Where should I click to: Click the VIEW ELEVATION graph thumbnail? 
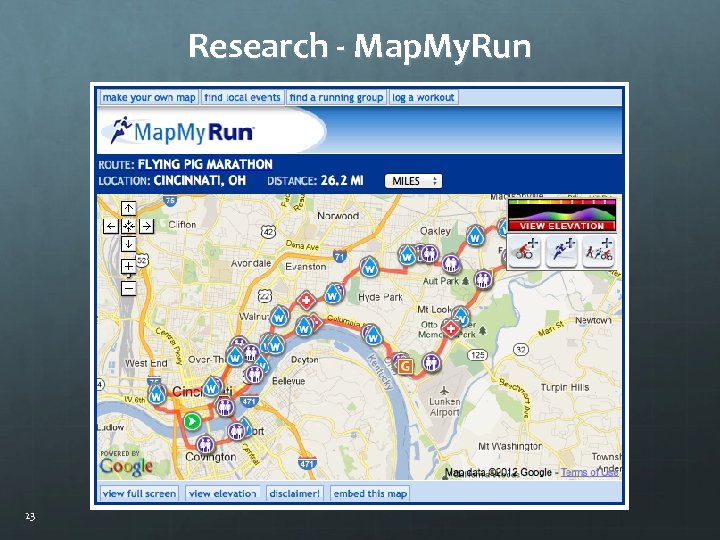(x=562, y=215)
